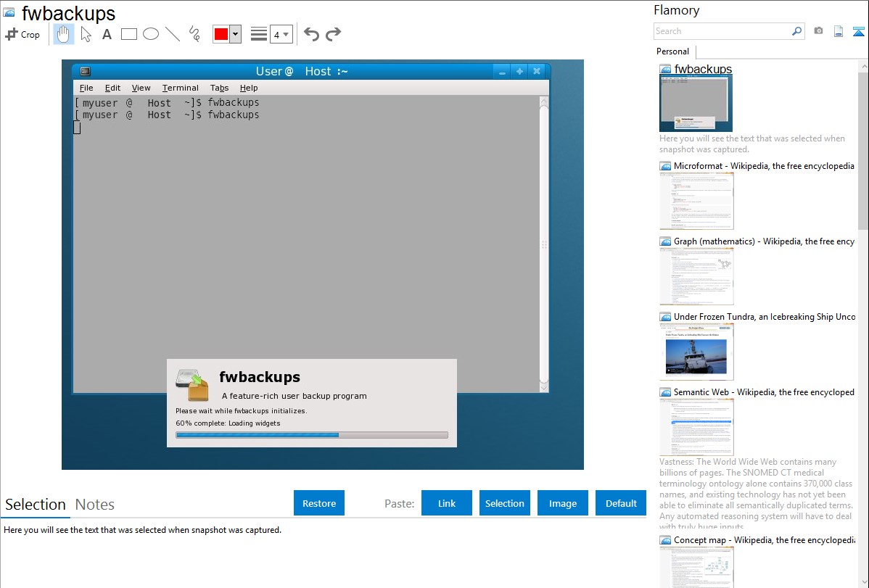Viewport: 869px width, 588px height.
Task: Paste as Link button
Action: [447, 503]
